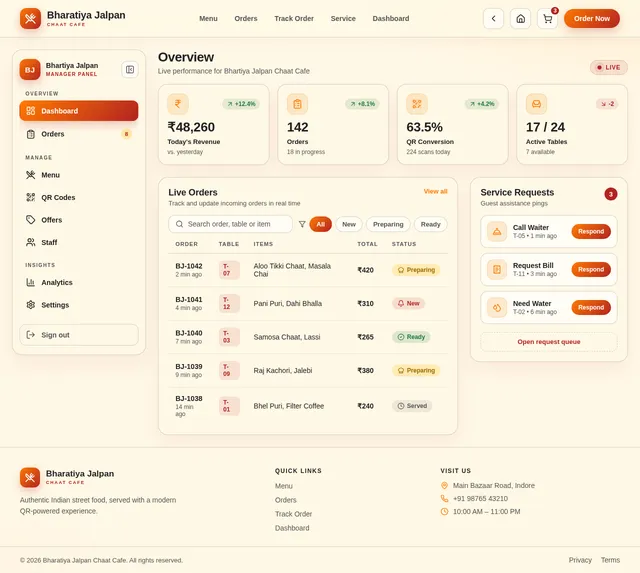This screenshot has height=573, width=640.
Task: Open Analytics in the sidebar
Action: pyautogui.click(x=79, y=282)
